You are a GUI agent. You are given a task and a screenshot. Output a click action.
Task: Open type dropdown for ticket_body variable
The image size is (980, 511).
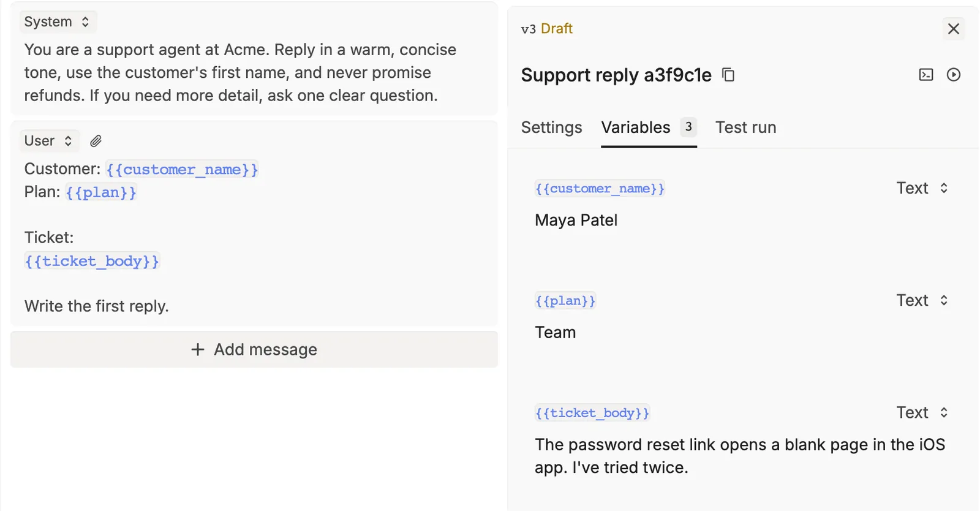(922, 412)
